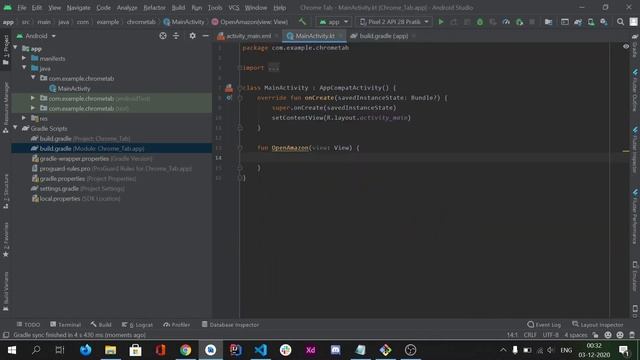Open the Event Log
The image size is (640, 360).
click(x=544, y=324)
